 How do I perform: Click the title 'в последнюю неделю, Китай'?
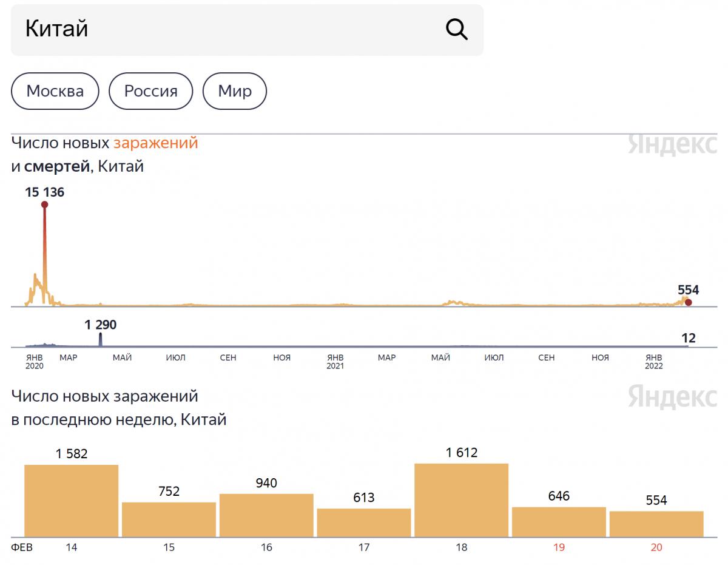119,420
